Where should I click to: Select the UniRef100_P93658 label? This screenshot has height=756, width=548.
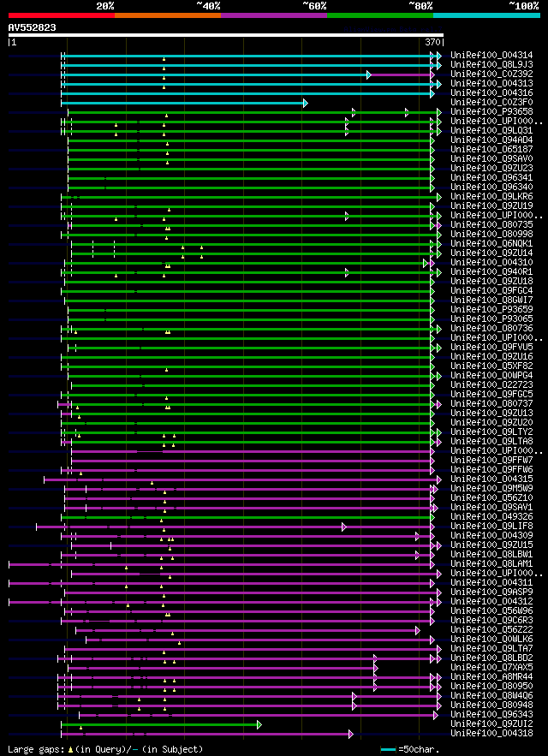(491, 112)
